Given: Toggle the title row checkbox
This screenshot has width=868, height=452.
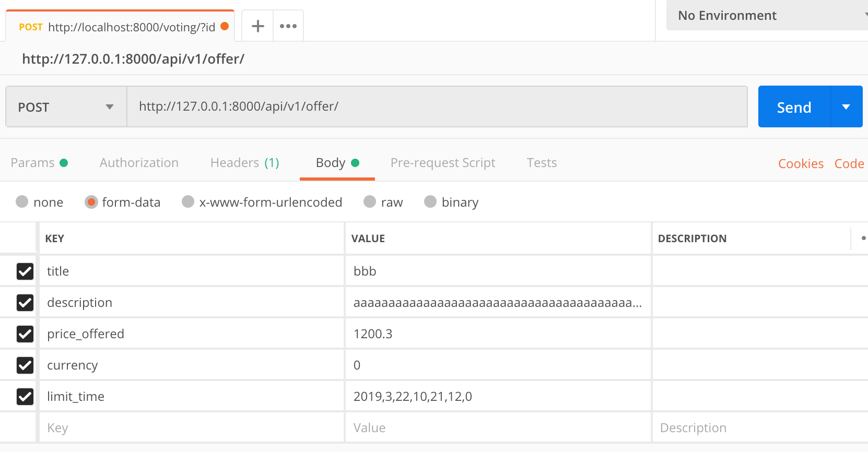Looking at the screenshot, I should pyautogui.click(x=25, y=271).
